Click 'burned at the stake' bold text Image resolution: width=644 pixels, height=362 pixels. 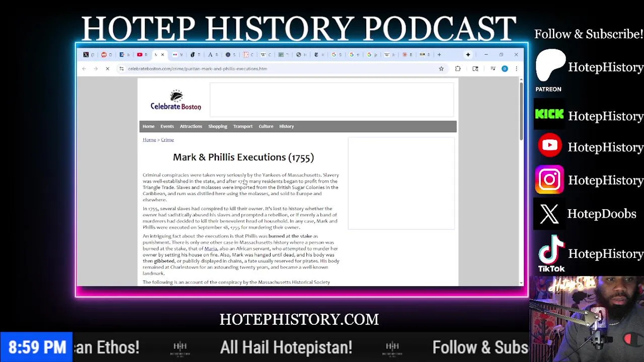[290, 236]
